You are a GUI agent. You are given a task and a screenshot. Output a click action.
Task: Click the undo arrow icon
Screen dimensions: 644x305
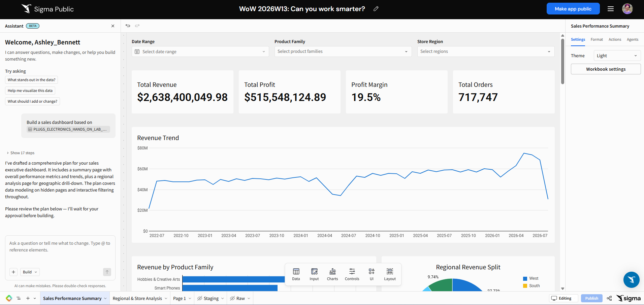(128, 26)
